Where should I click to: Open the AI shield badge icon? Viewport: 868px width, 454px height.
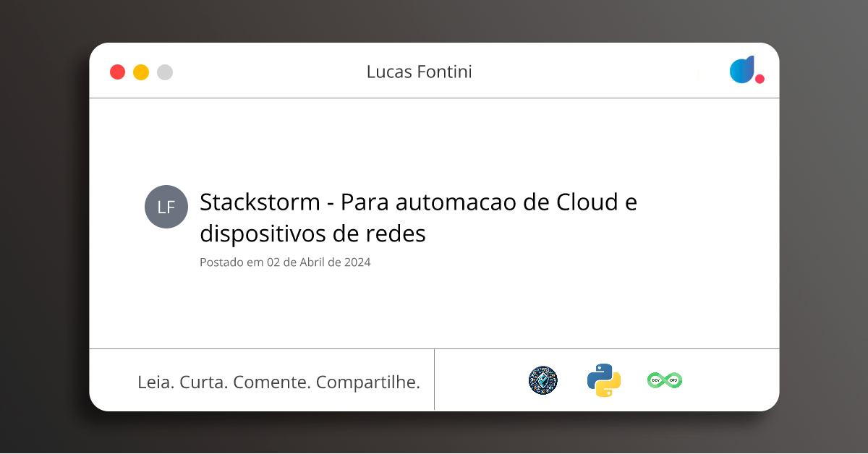pyautogui.click(x=542, y=380)
